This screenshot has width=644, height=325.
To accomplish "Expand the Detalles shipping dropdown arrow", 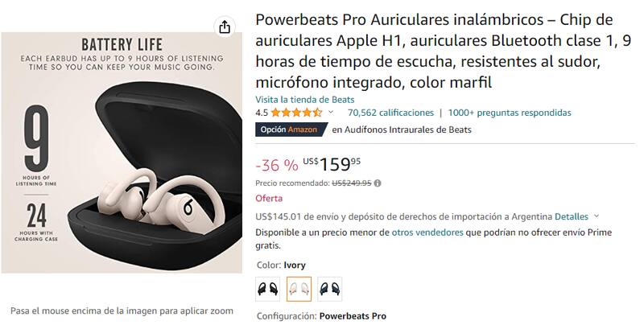I will [x=597, y=216].
